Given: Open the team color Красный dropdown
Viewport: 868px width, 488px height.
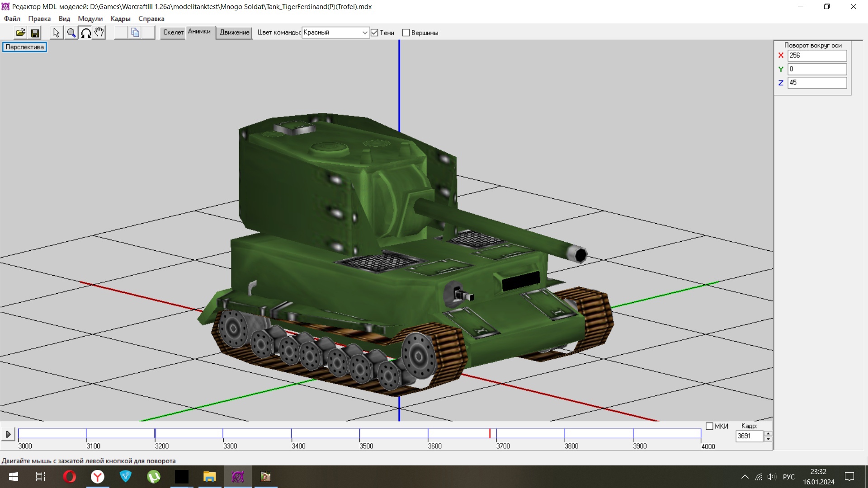Looking at the screenshot, I should [x=364, y=33].
